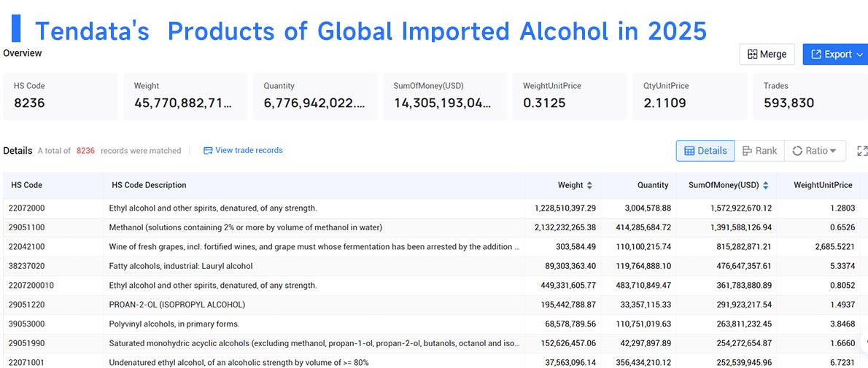Select HS code 22072000 cell
This screenshot has width=868, height=368.
26,208
